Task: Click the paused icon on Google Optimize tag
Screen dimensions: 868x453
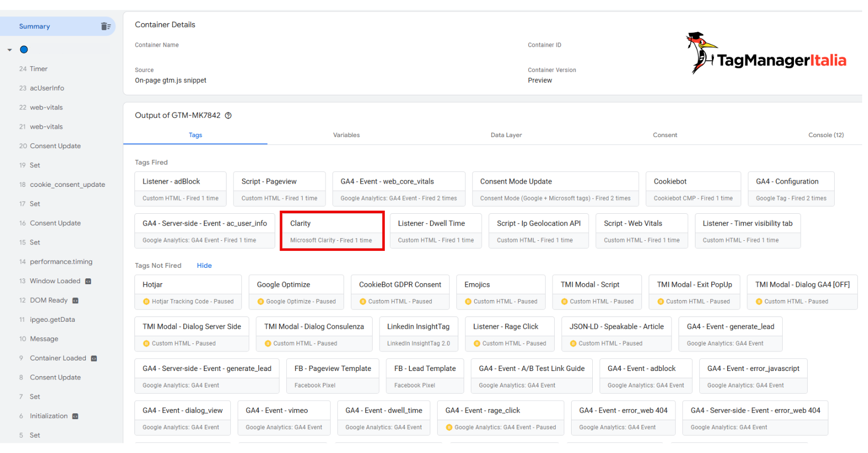Action: coord(260,302)
